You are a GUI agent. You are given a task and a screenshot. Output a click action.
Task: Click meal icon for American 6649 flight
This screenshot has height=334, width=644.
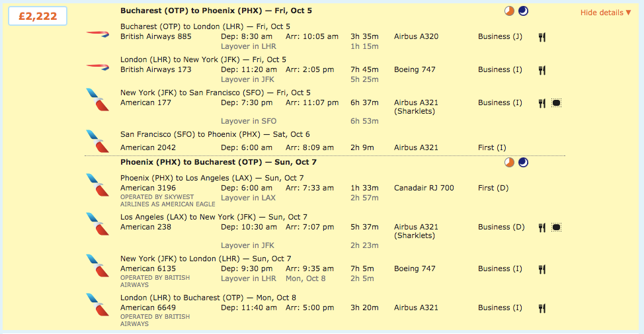point(542,308)
